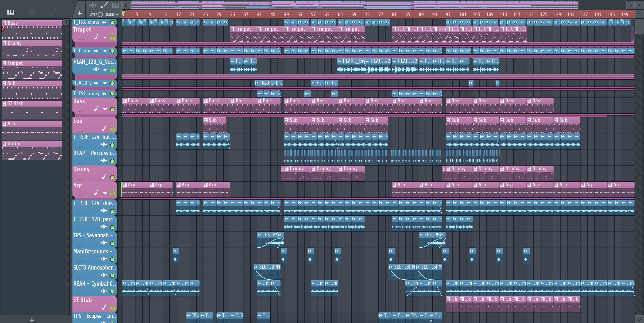
Task: Click the vertical track scrollbar handle
Action: click(639, 26)
